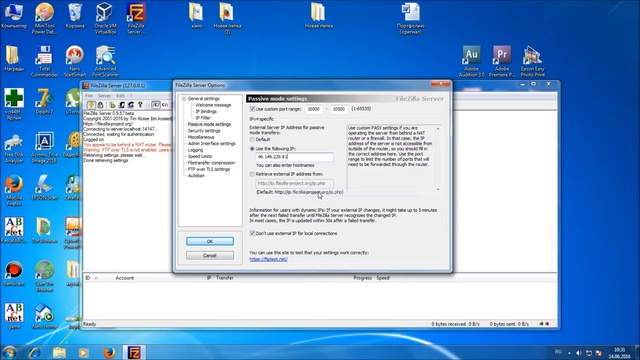Open the Edit menu in FileZilla Server
Viewport: 640px width, 360px height.
[120, 96]
